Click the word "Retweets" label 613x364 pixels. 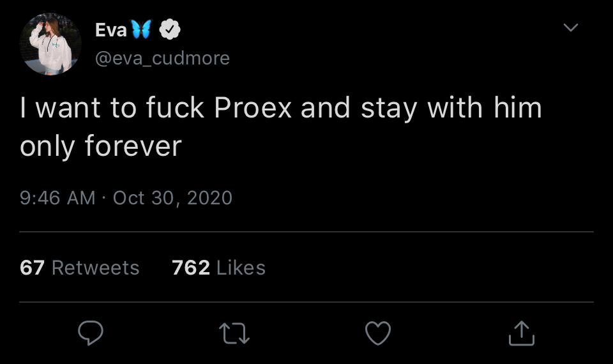point(95,268)
